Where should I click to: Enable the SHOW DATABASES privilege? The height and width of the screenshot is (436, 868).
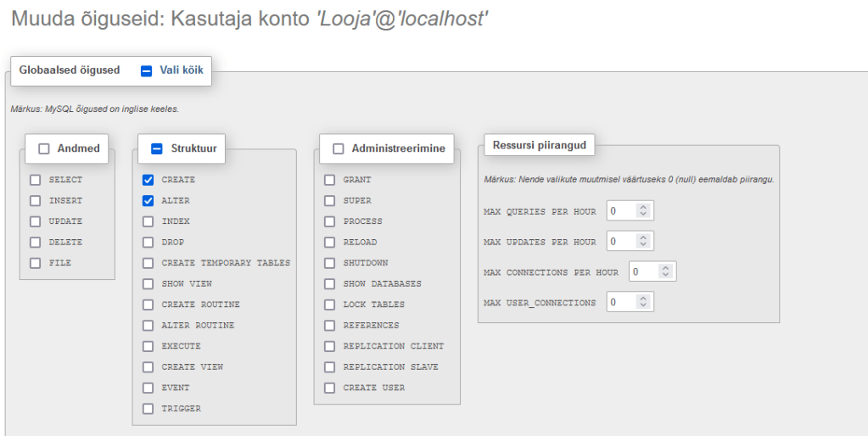330,284
